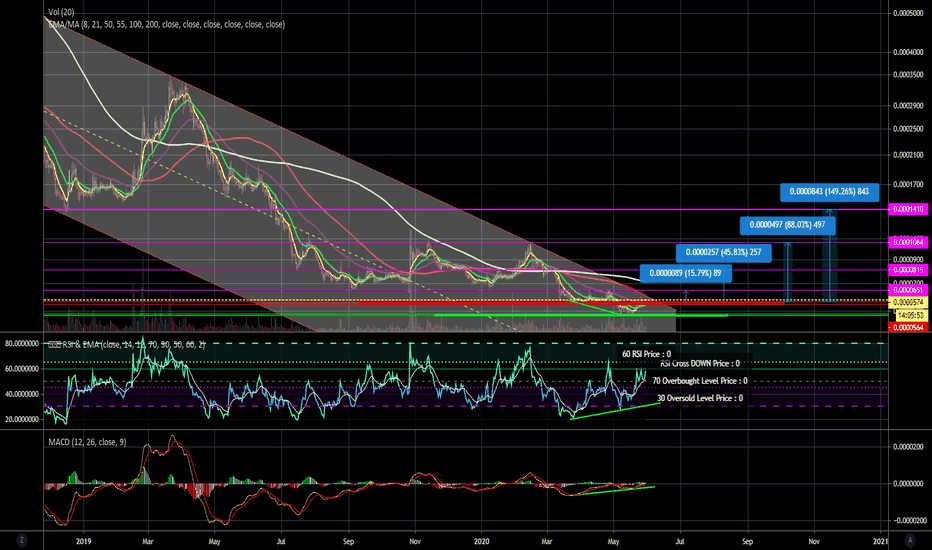Select the RSI & EMA indicator legend
The width and height of the screenshot is (932, 550).
(x=127, y=344)
